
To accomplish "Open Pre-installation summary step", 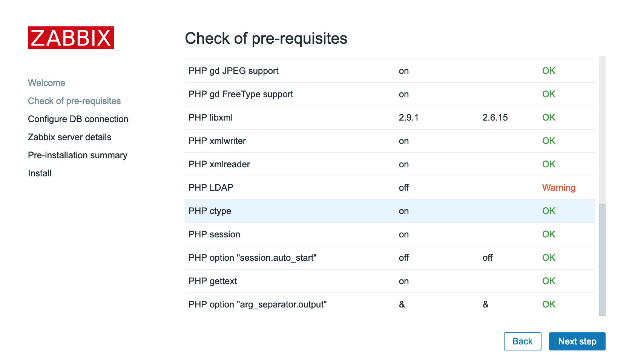I will pyautogui.click(x=78, y=155).
